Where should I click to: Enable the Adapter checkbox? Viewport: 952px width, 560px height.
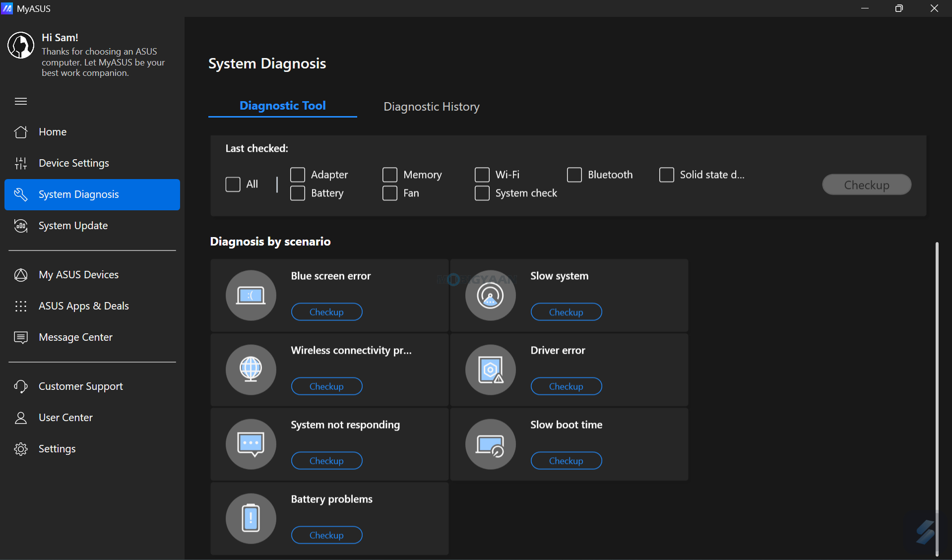298,175
